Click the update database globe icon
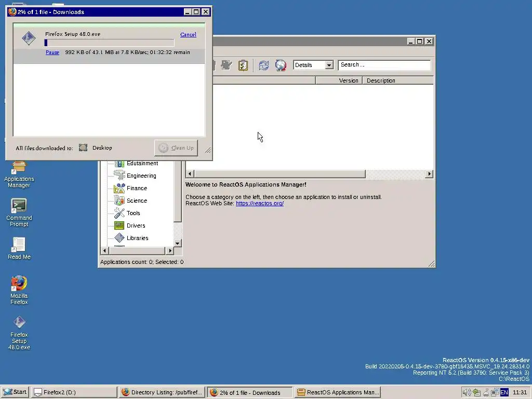The width and height of the screenshot is (532, 399). coord(281,65)
